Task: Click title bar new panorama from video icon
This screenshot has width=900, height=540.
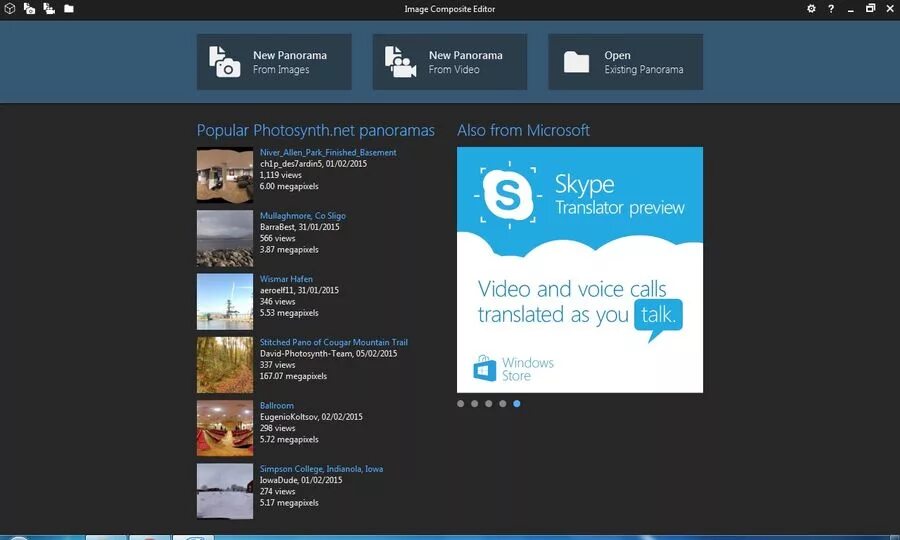Action: 49,9
